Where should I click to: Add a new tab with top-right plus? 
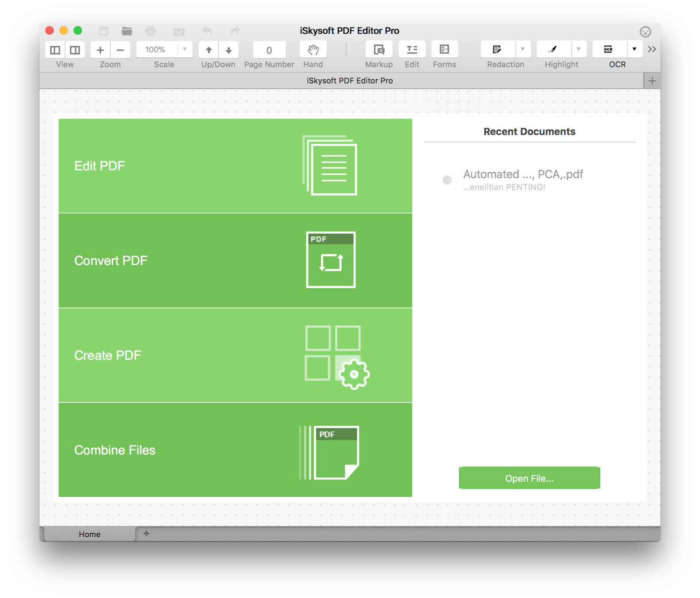pyautogui.click(x=652, y=81)
